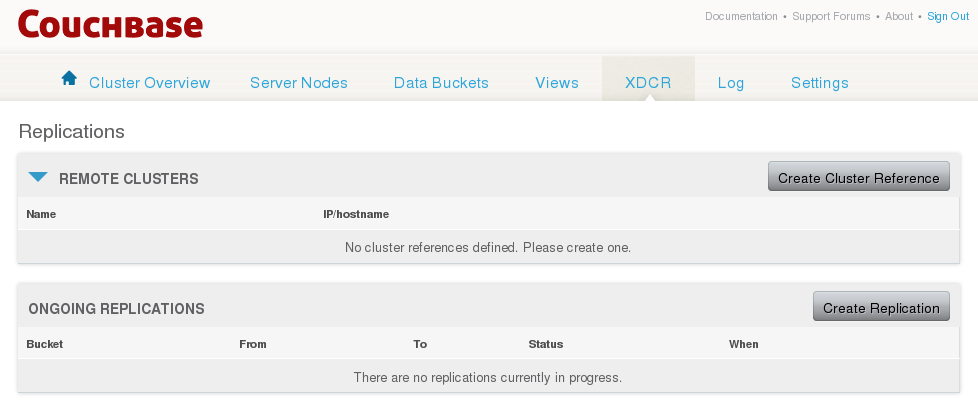The height and width of the screenshot is (408, 978).
Task: Click the home icon beside Cluster Overview
Action: pyautogui.click(x=69, y=78)
